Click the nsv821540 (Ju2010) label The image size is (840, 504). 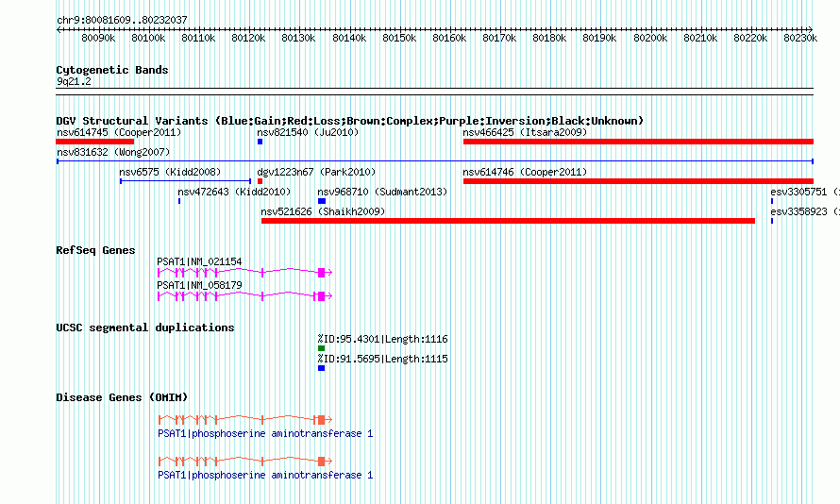(x=308, y=132)
